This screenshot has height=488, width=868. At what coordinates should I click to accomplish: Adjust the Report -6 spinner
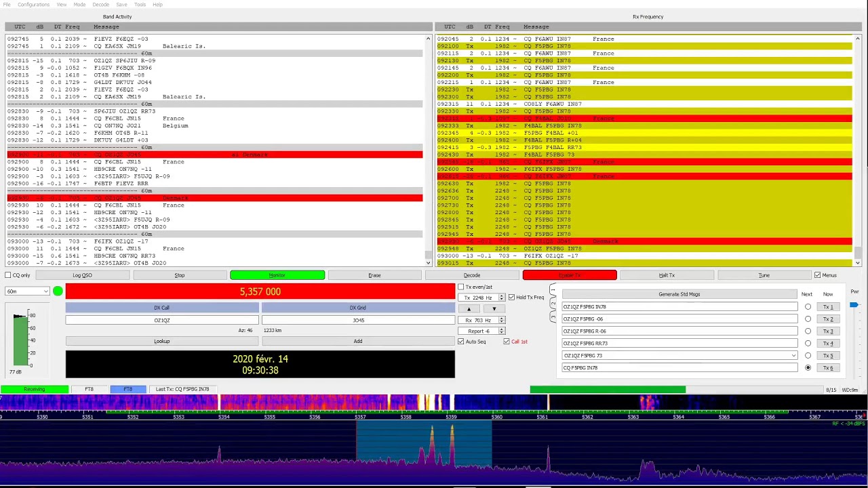tap(482, 331)
